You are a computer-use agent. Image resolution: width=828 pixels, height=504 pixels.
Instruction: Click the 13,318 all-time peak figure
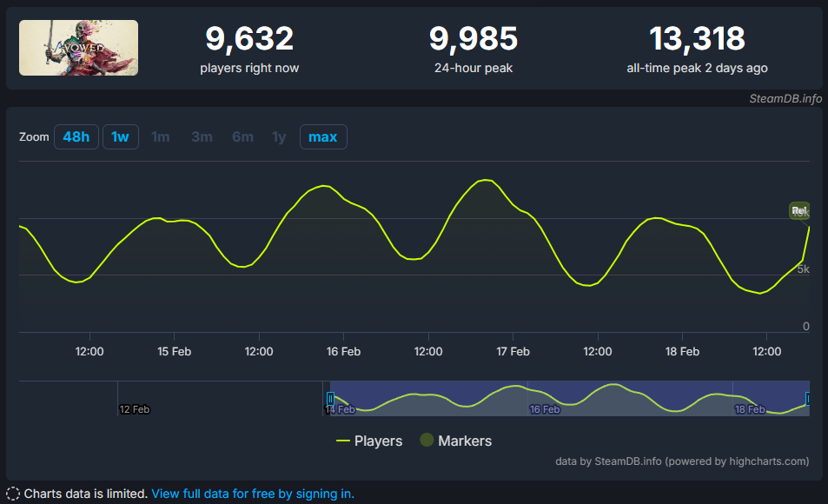click(x=697, y=38)
